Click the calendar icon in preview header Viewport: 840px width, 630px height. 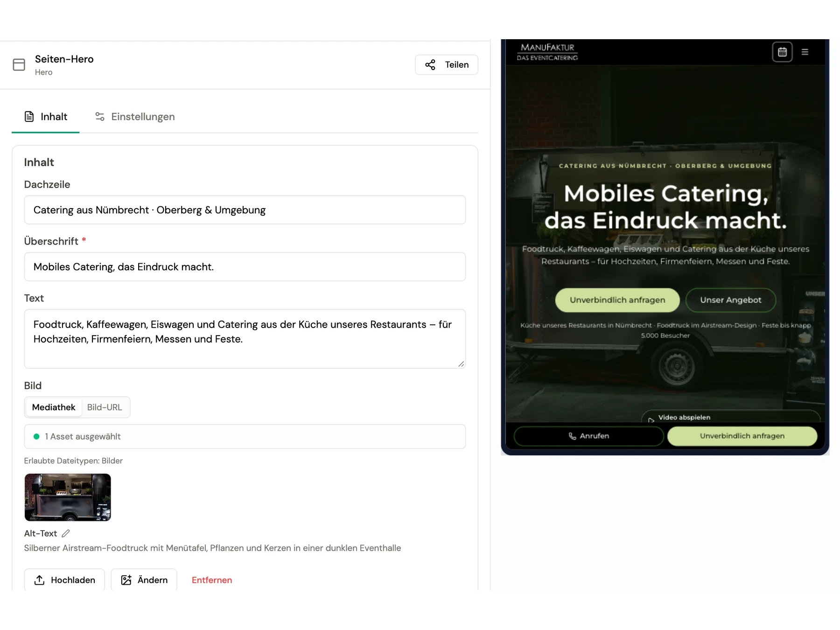(x=782, y=52)
